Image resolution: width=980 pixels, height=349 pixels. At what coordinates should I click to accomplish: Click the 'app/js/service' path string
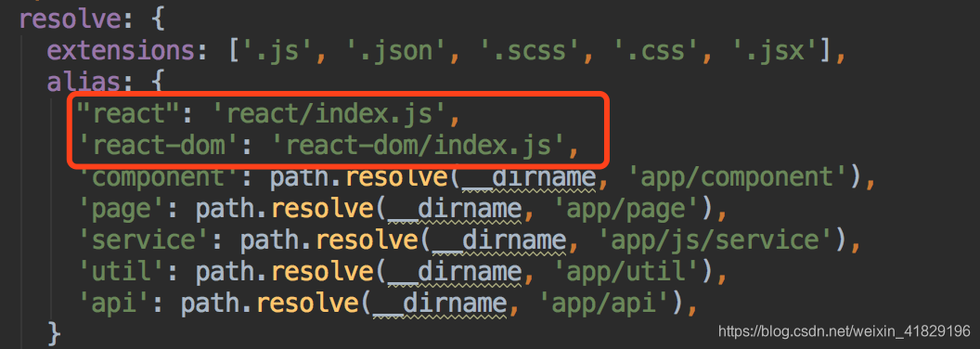coord(716,240)
